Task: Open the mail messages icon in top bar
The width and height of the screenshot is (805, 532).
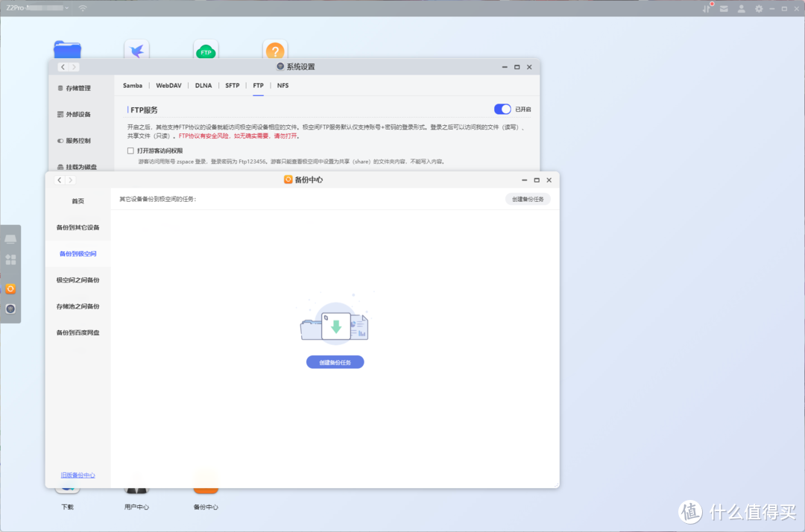Action: (x=724, y=9)
